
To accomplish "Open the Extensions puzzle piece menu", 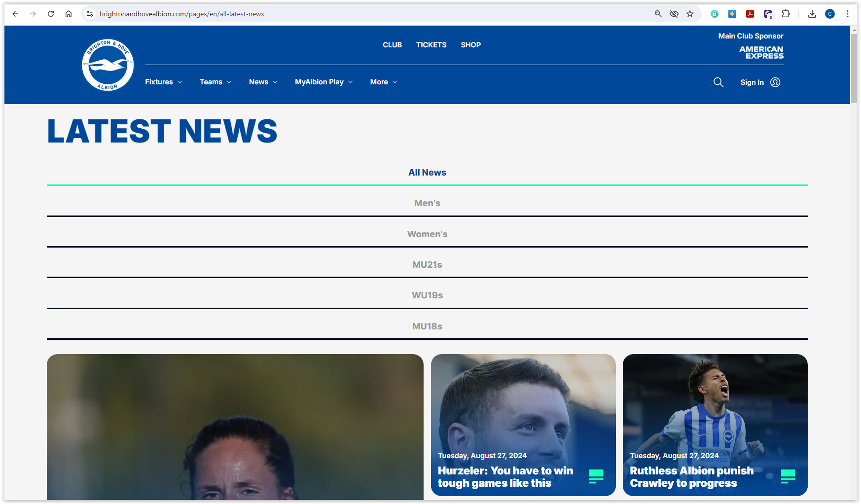I will [x=786, y=14].
